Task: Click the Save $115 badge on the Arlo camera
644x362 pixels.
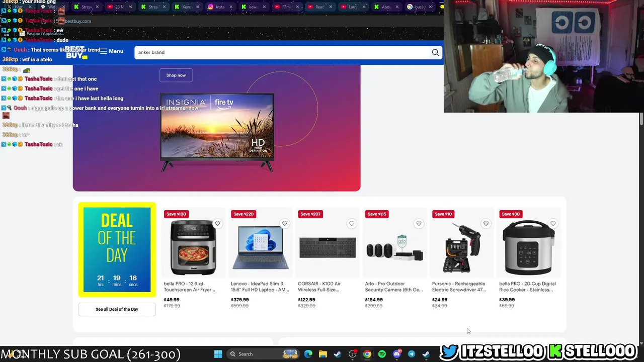Action: [377, 214]
